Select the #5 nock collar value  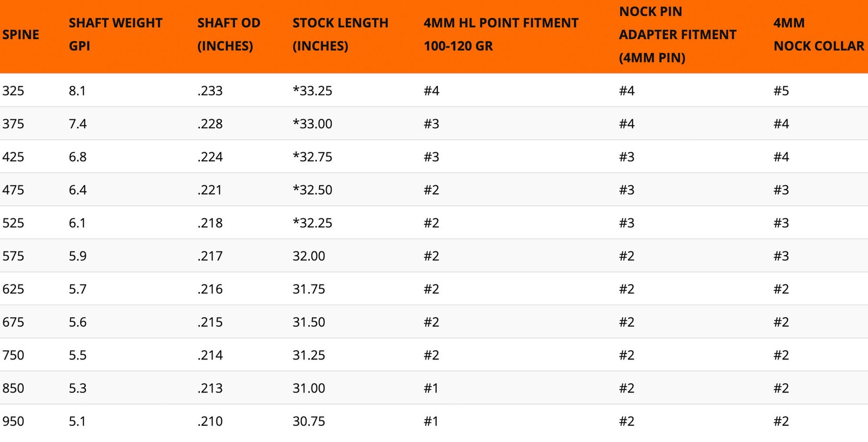pos(781,91)
